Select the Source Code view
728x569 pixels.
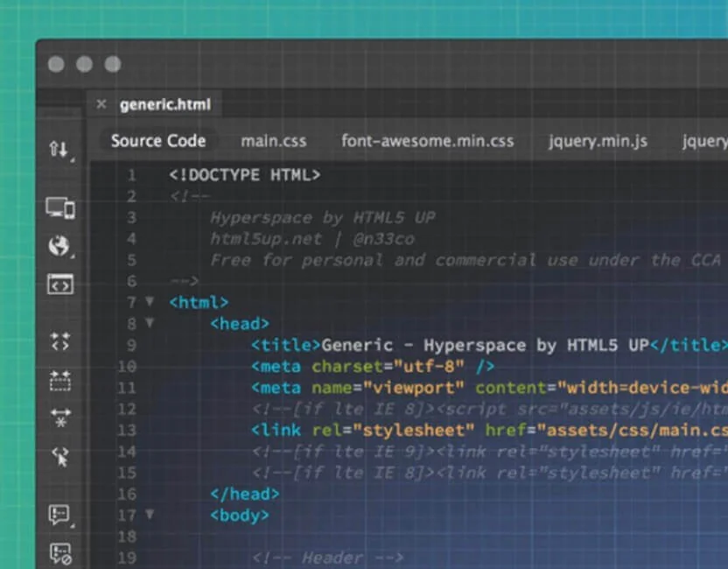click(x=158, y=141)
